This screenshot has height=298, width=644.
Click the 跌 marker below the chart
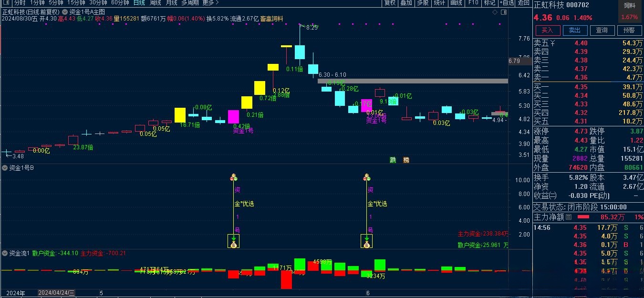click(x=393, y=160)
